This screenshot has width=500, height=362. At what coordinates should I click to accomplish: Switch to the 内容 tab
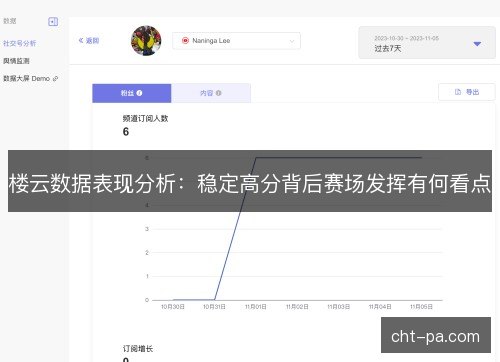tap(211, 93)
